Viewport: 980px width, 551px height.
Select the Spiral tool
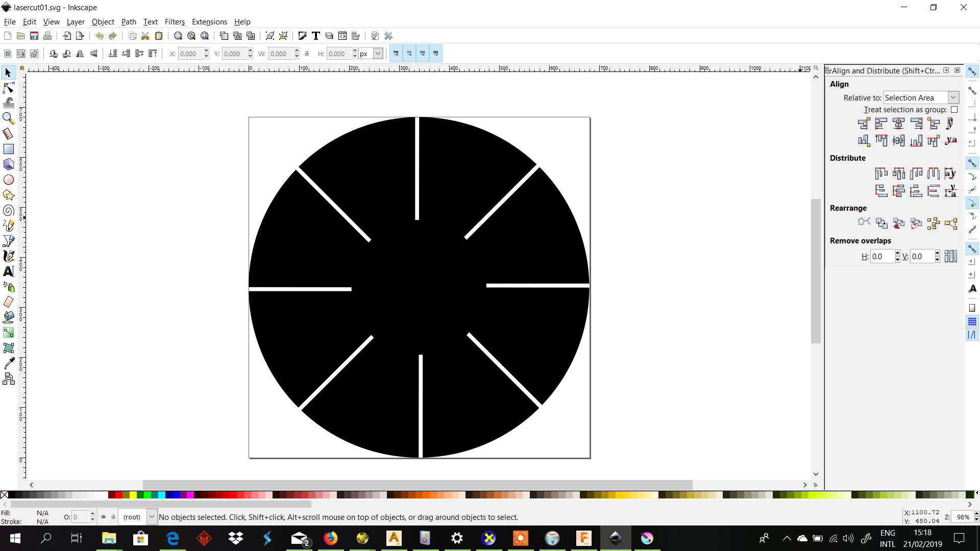[x=8, y=210]
